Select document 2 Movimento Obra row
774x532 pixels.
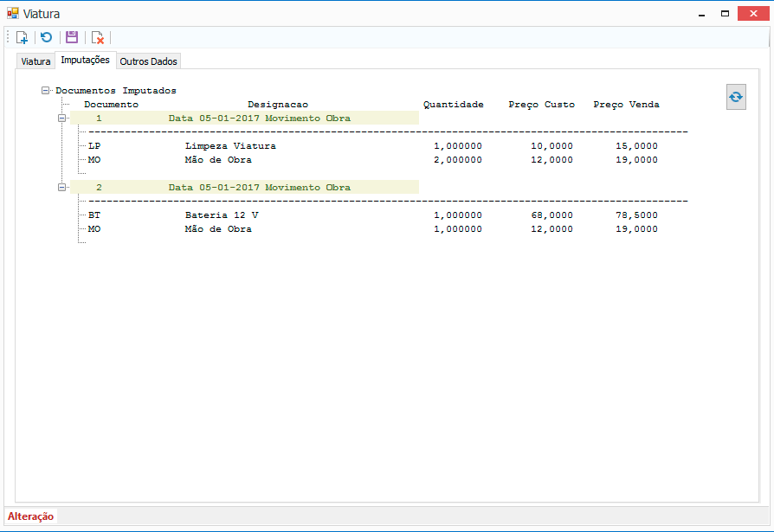pyautogui.click(x=244, y=187)
